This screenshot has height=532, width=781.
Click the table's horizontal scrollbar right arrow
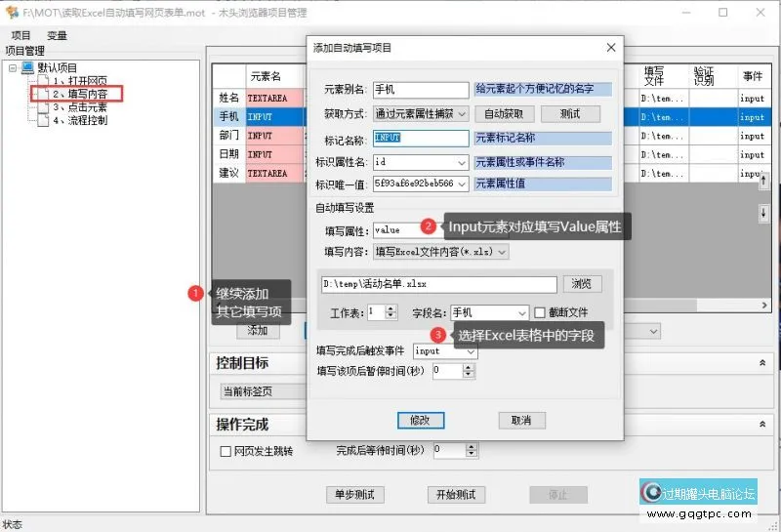(764, 305)
